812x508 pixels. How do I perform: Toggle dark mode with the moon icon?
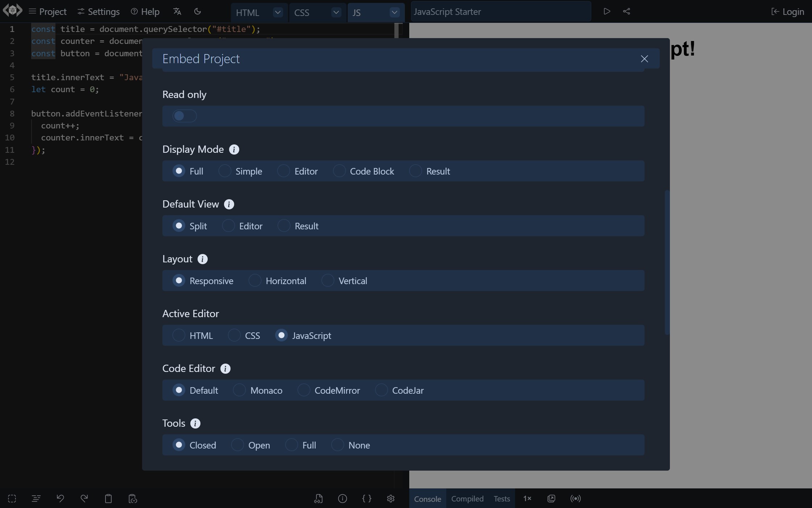coord(198,11)
